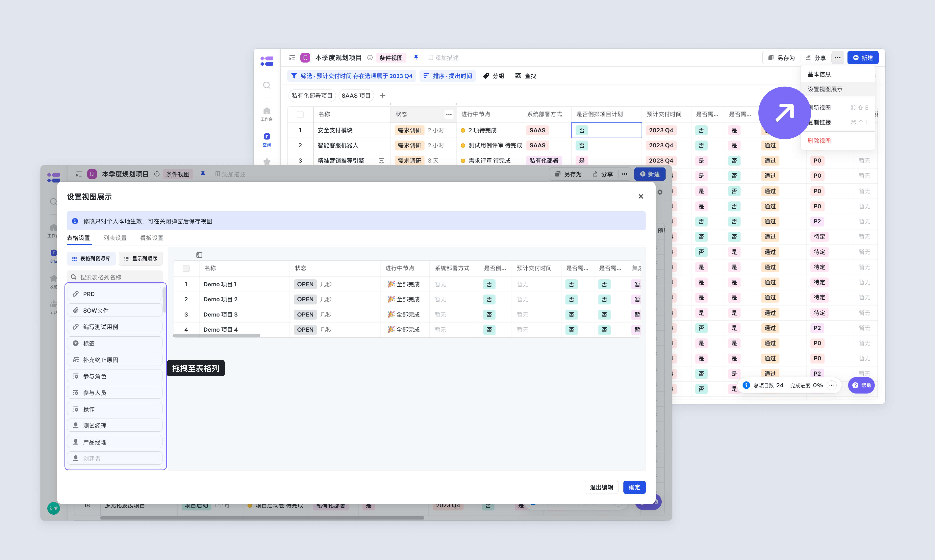Close the 设置视图展示 dialog
The image size is (935, 560).
(x=641, y=197)
